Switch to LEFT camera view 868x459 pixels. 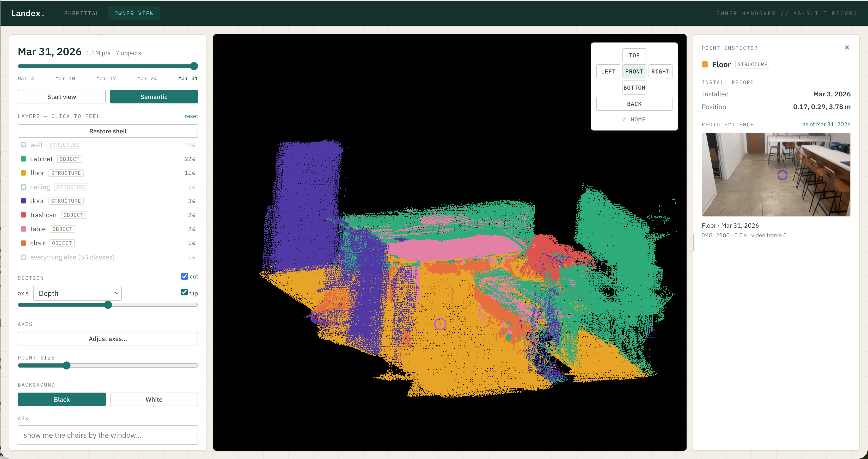click(x=608, y=71)
